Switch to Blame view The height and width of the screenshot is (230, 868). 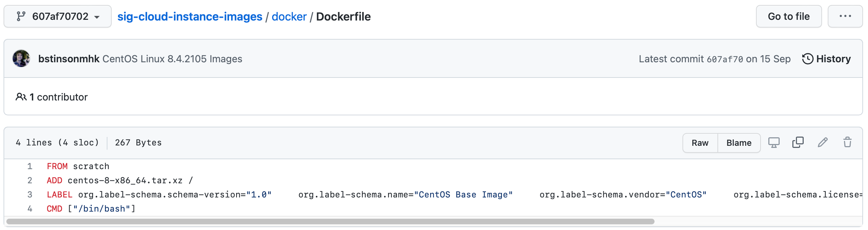click(739, 143)
